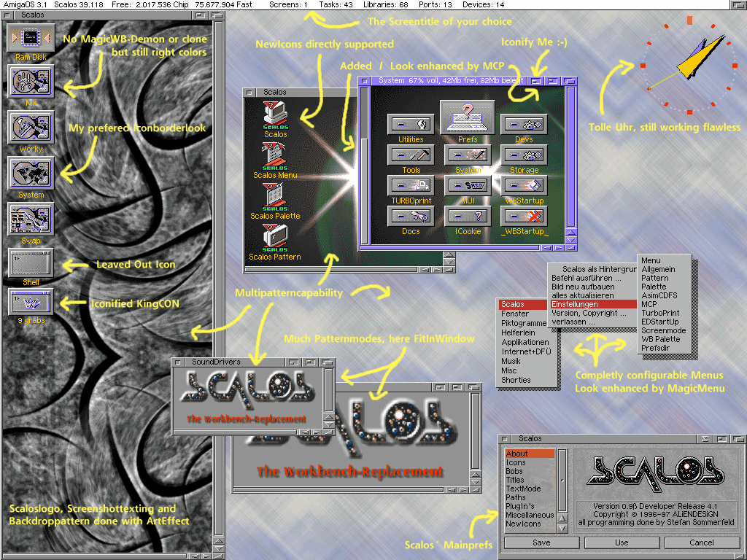The image size is (747, 560).
Task: Open the Internet+DFÜ menu
Action: tap(526, 352)
